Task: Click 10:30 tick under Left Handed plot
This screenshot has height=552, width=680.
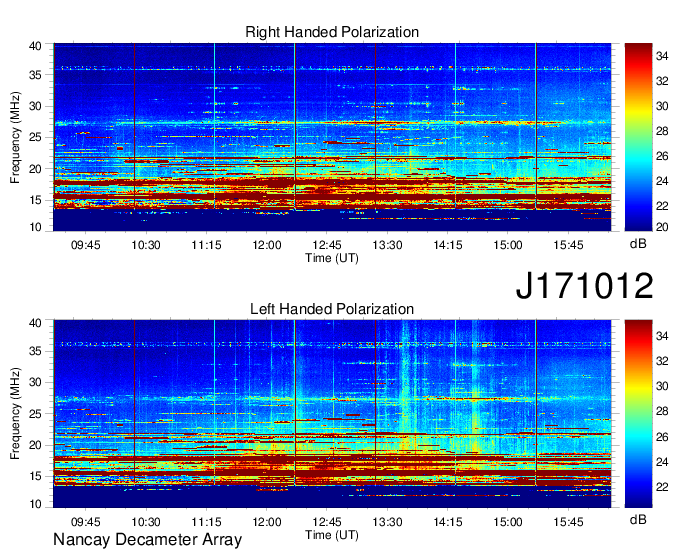Action: tap(146, 522)
